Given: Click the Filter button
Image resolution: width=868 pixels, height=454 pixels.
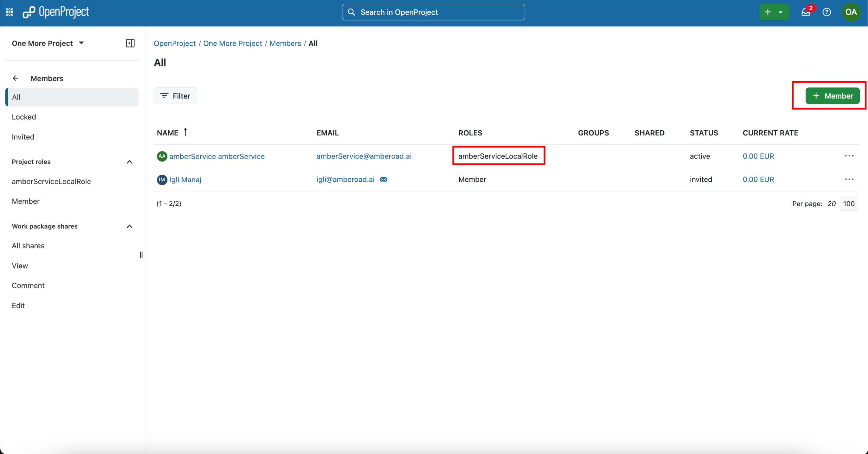Looking at the screenshot, I should pos(175,96).
